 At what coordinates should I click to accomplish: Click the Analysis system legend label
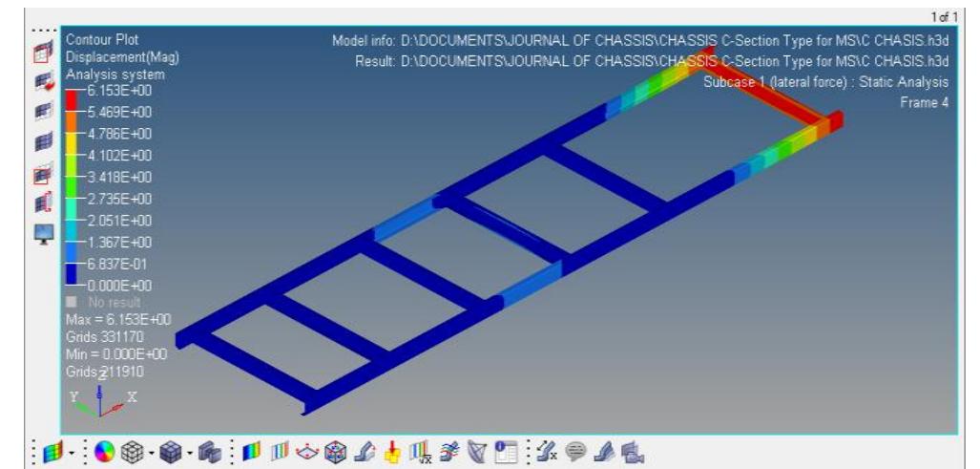coord(115,75)
